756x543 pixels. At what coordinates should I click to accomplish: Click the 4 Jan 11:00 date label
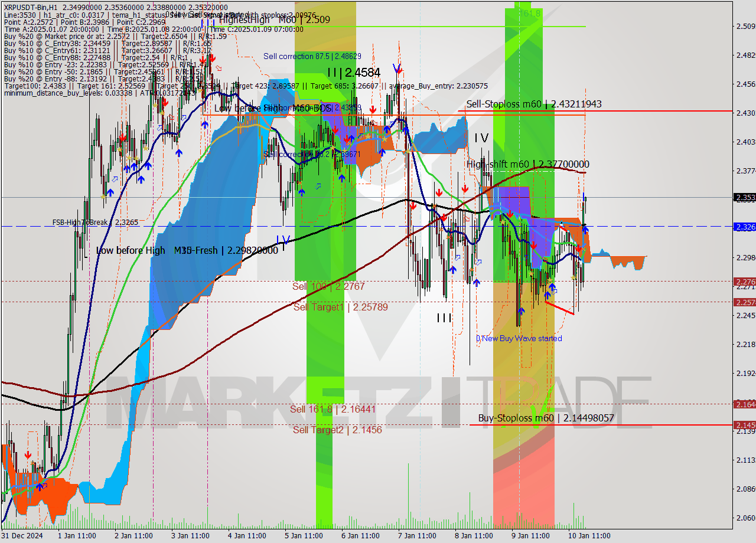click(x=247, y=536)
